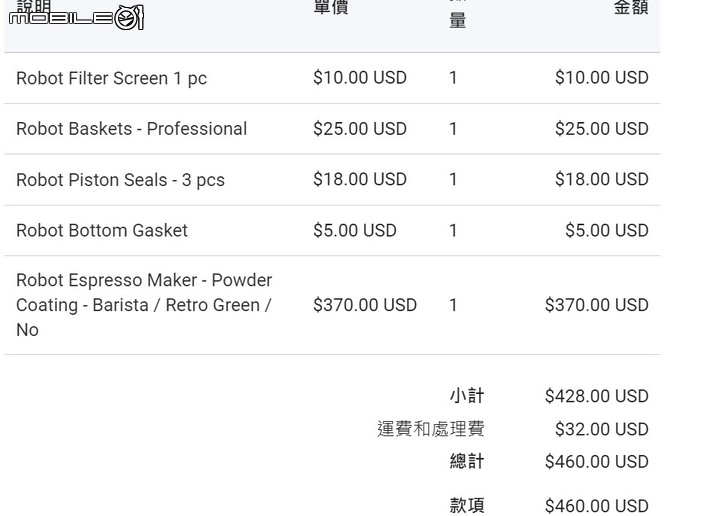Select the Robot Bottom Gasket item
The width and height of the screenshot is (720, 516).
click(102, 230)
